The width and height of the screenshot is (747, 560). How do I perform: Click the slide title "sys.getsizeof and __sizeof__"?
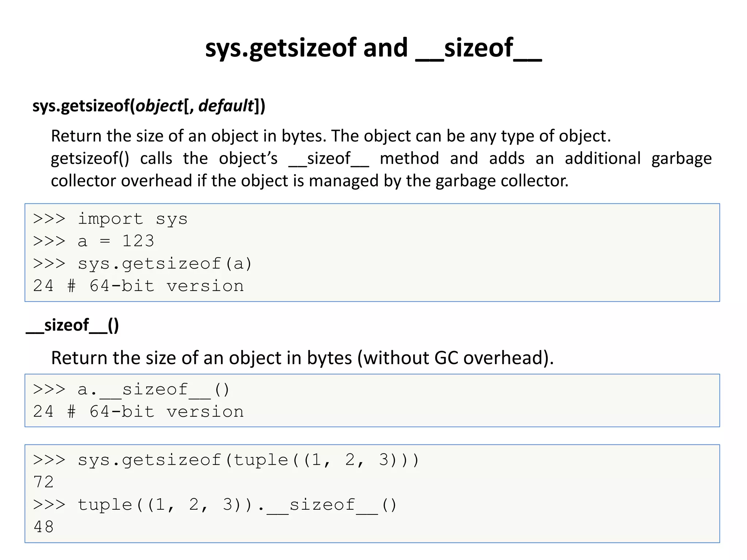pos(373,48)
